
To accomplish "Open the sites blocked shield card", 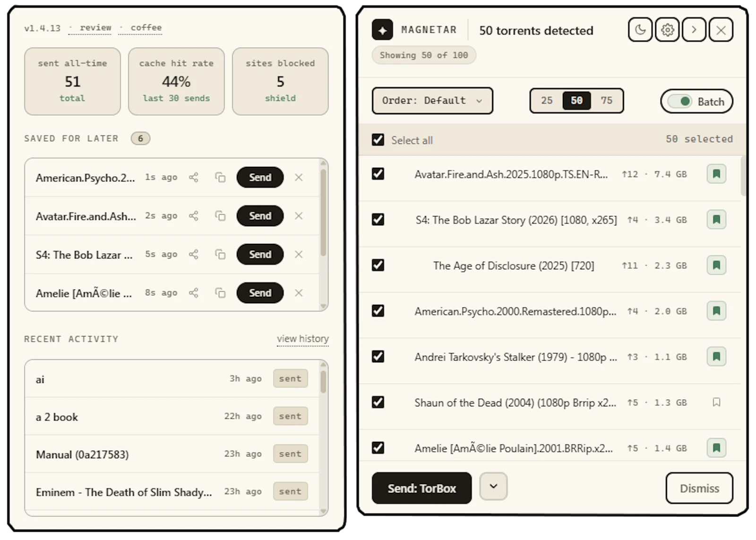I will point(280,81).
